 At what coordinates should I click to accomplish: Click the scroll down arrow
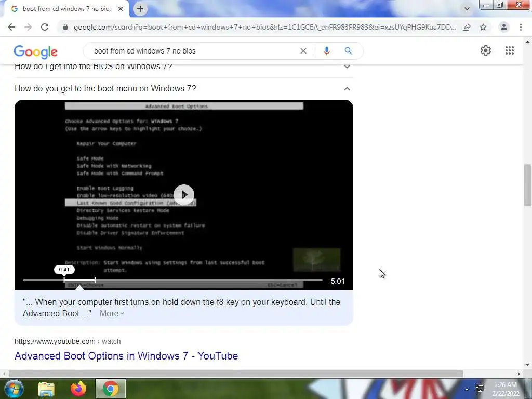[527, 365]
